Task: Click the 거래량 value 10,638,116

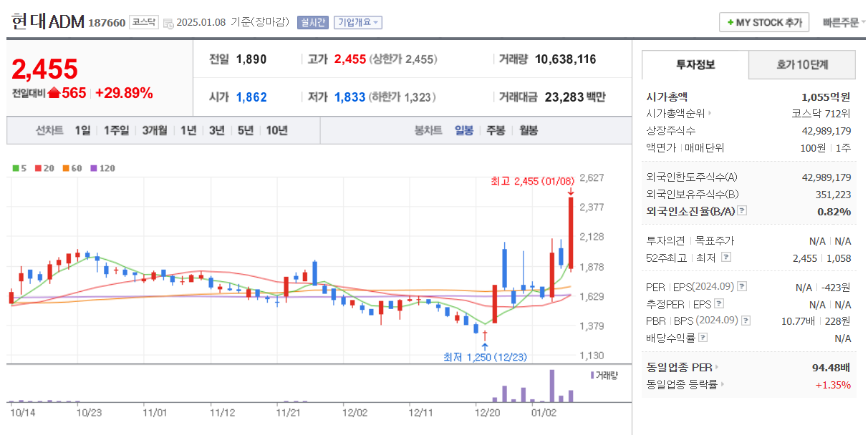Action: click(x=565, y=59)
